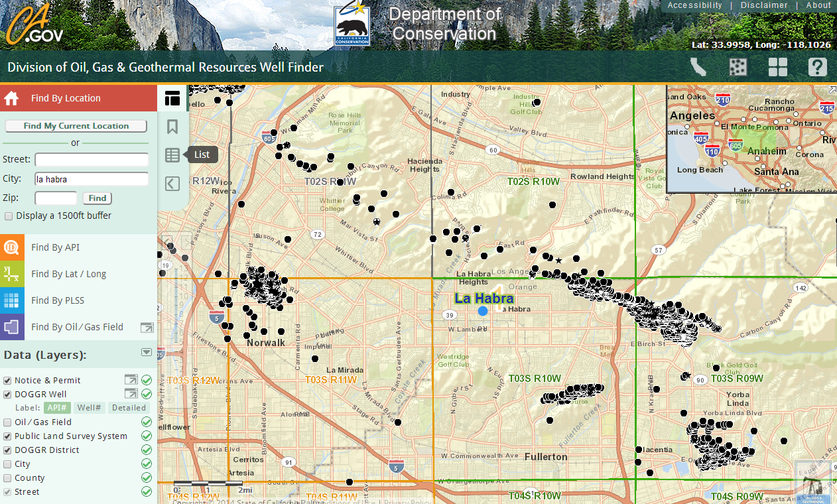Open the Disclaimer menu item
The width and height of the screenshot is (837, 504).
(764, 5)
